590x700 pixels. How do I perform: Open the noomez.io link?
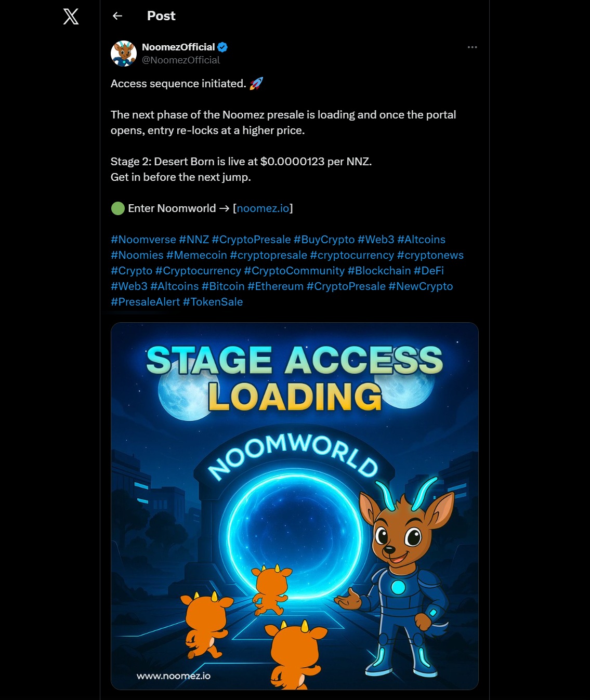[x=263, y=208]
